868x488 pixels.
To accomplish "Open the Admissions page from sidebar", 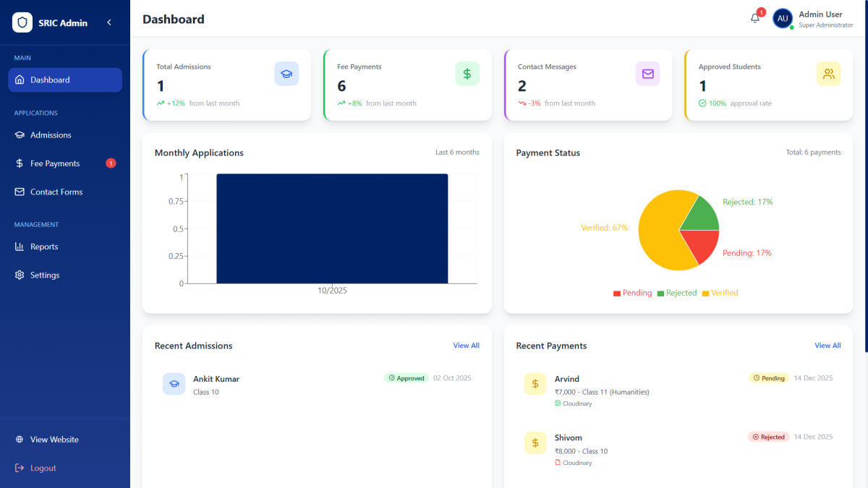I will (51, 135).
